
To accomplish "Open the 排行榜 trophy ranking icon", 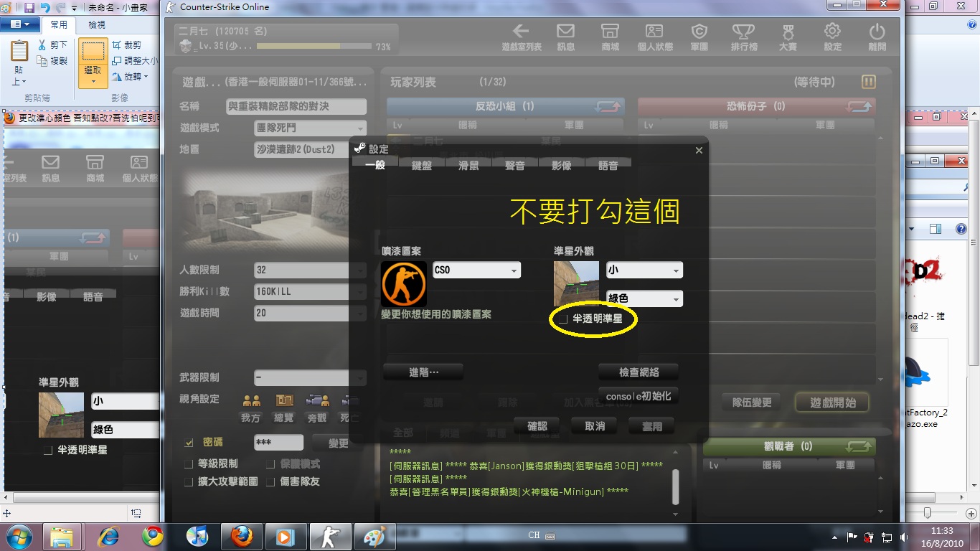I will tap(743, 32).
